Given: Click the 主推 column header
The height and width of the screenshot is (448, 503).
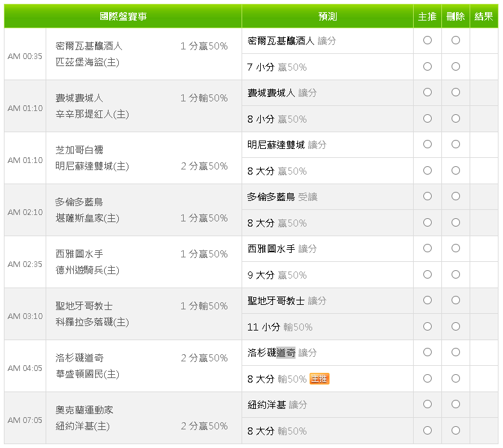Looking at the screenshot, I should pos(427,16).
